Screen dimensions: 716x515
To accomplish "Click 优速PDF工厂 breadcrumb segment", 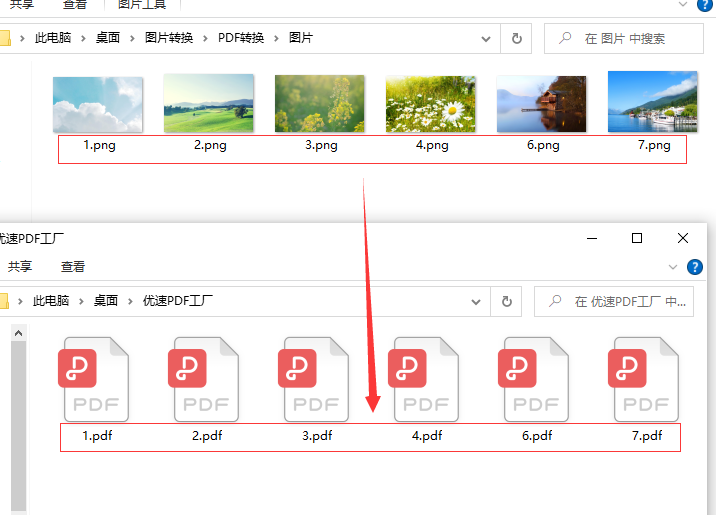I will click(x=178, y=301).
